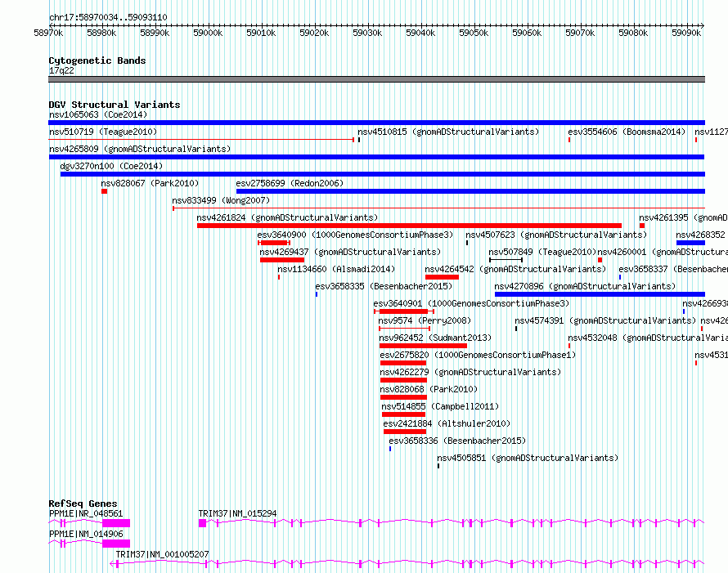This screenshot has height=573, width=728.
Task: Click the long red bar under nsv4261824
Action: [409, 226]
